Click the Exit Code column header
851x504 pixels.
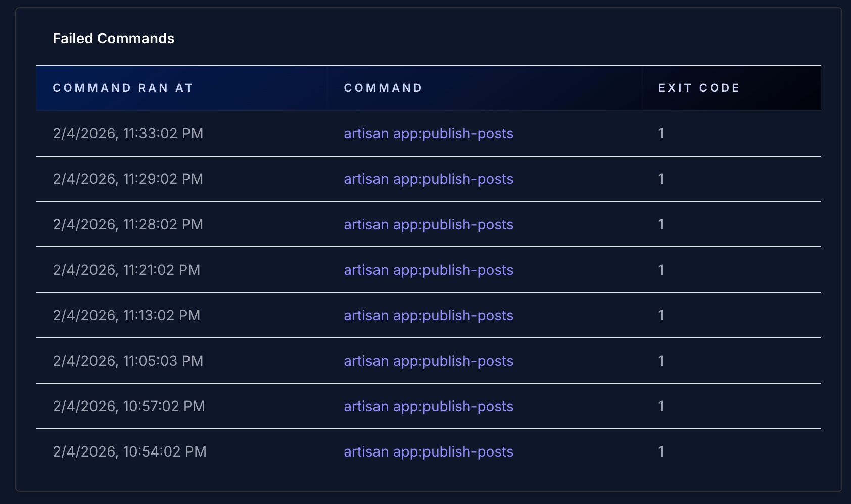(698, 88)
